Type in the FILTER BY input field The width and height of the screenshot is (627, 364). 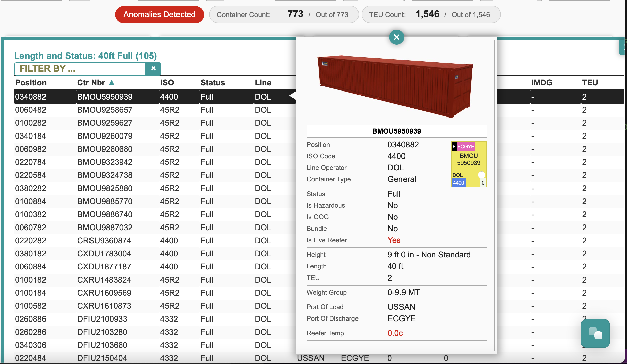click(x=80, y=69)
